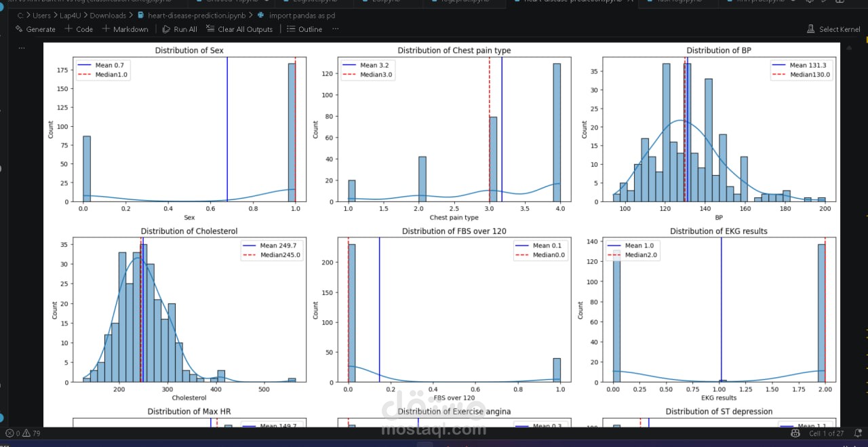Open the notebook toolbar overflow ellipsis
The width and height of the screenshot is (868, 447).
point(336,29)
